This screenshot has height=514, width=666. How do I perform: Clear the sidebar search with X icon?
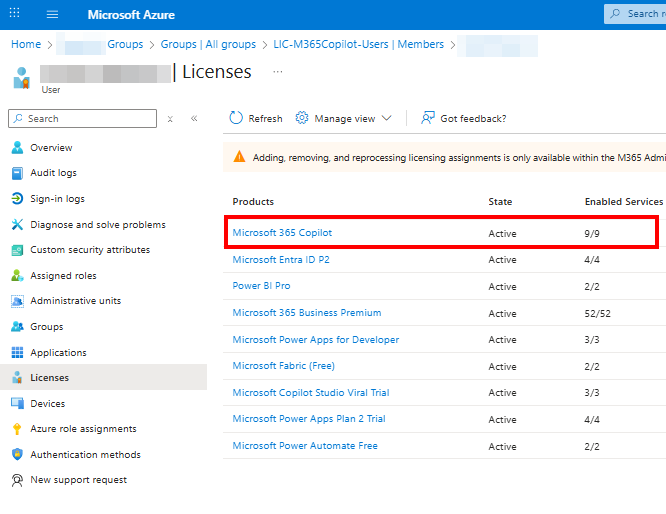point(170,119)
